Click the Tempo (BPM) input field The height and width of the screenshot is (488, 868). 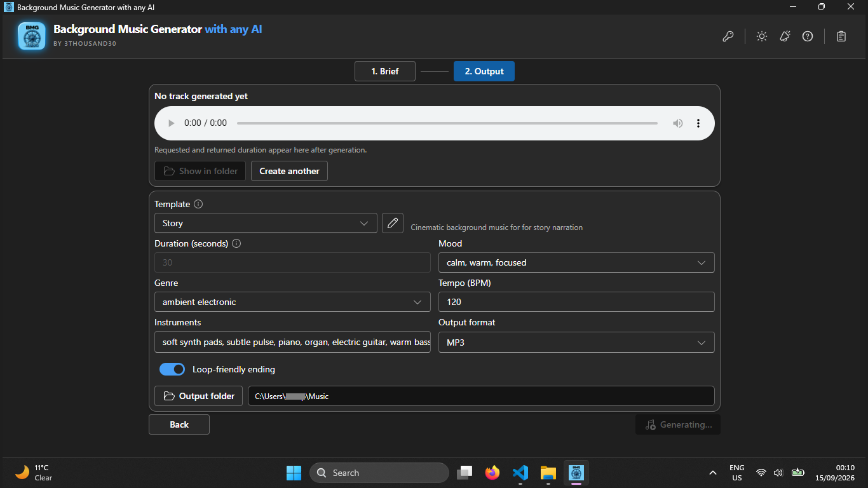click(576, 302)
